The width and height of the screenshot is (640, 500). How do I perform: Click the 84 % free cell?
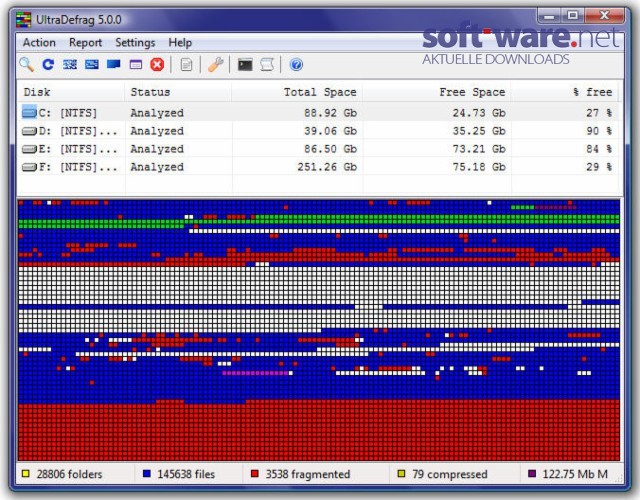click(599, 149)
